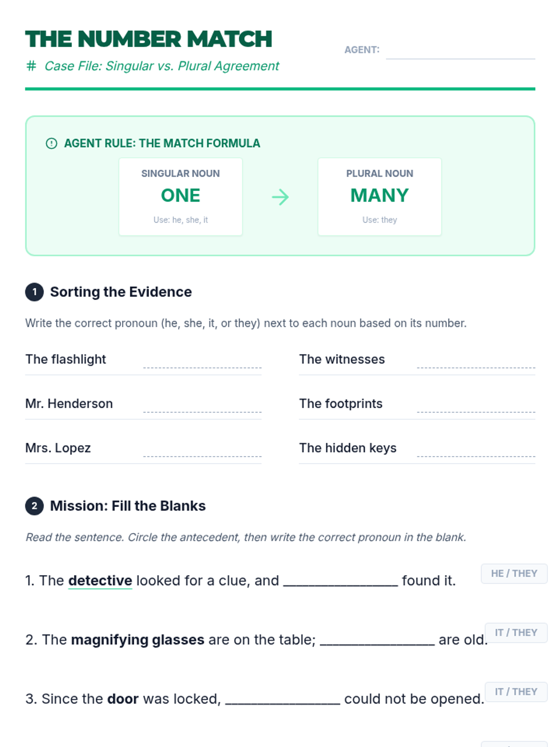Click the Plural Noun MANY card
Screen dimensions: 560x747
click(379, 197)
